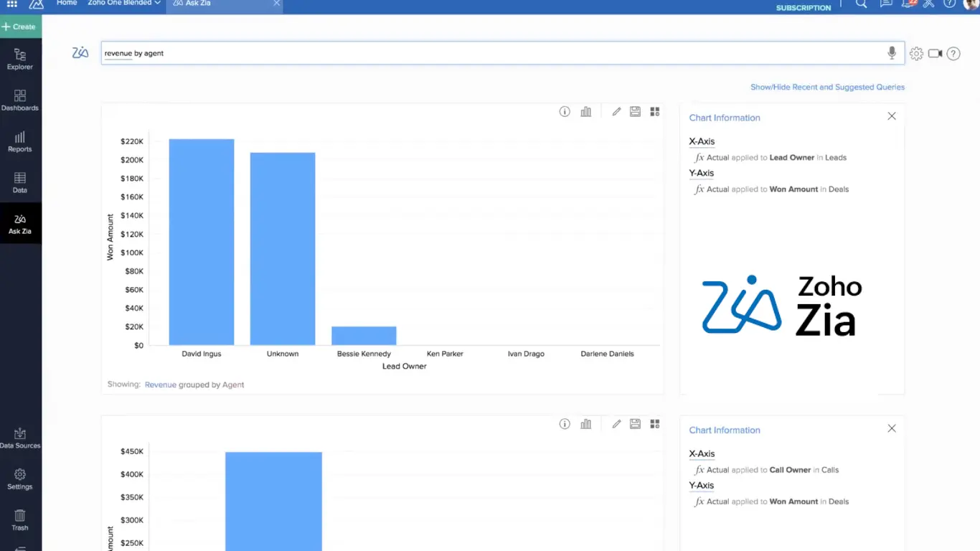980x551 pixels.
Task: Close the Ask Zia tab
Action: (x=277, y=4)
